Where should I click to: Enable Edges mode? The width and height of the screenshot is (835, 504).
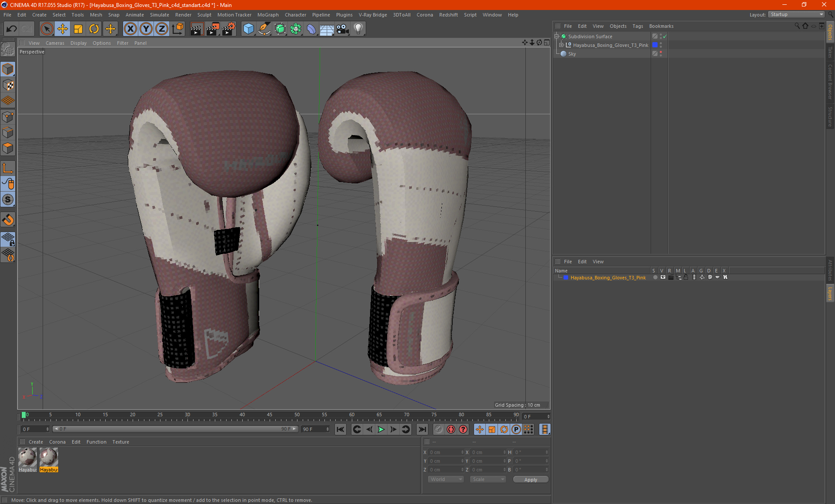coord(8,133)
